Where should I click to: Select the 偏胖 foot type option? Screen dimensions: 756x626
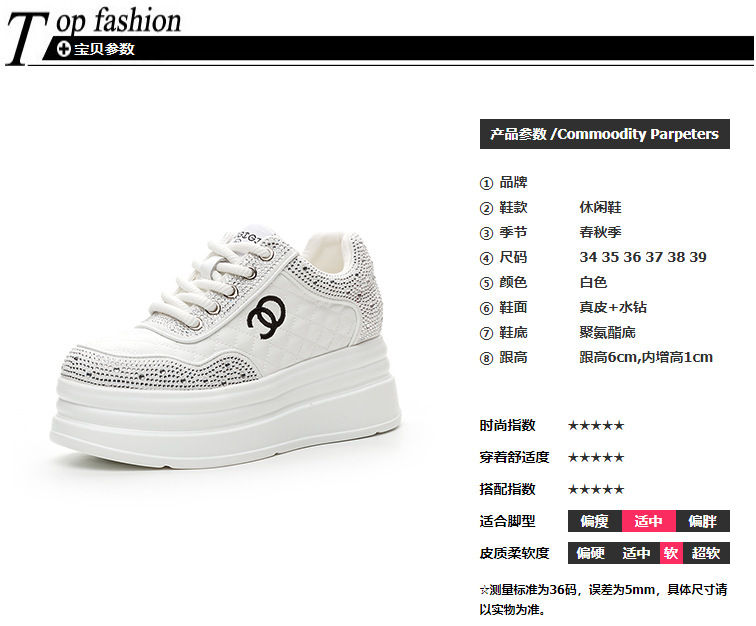point(702,521)
